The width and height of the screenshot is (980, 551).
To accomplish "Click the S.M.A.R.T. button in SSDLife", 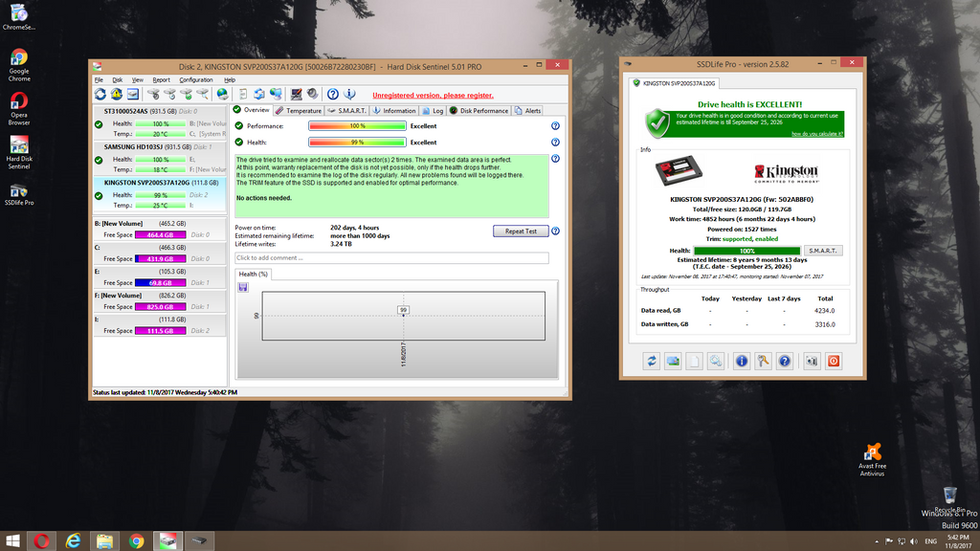I will [824, 251].
